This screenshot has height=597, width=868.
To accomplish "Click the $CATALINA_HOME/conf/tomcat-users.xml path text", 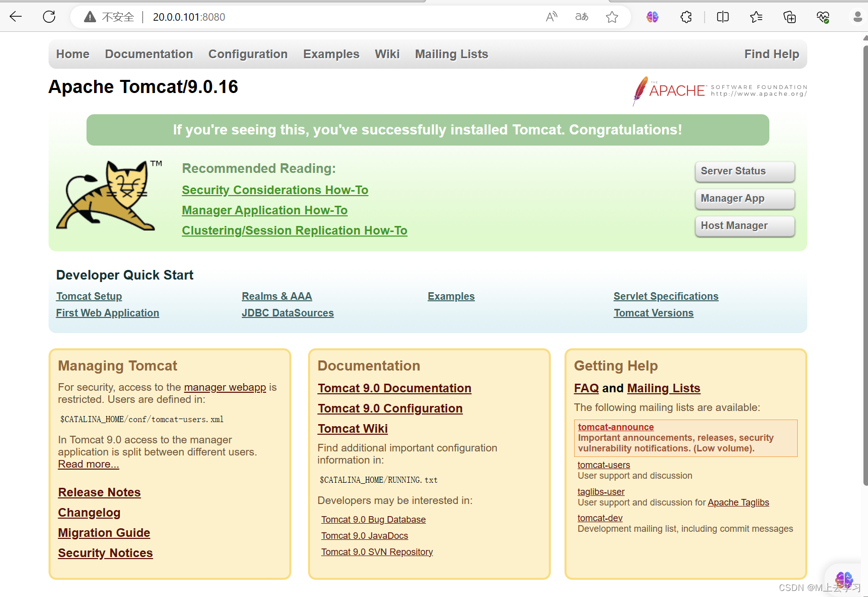I will (142, 420).
